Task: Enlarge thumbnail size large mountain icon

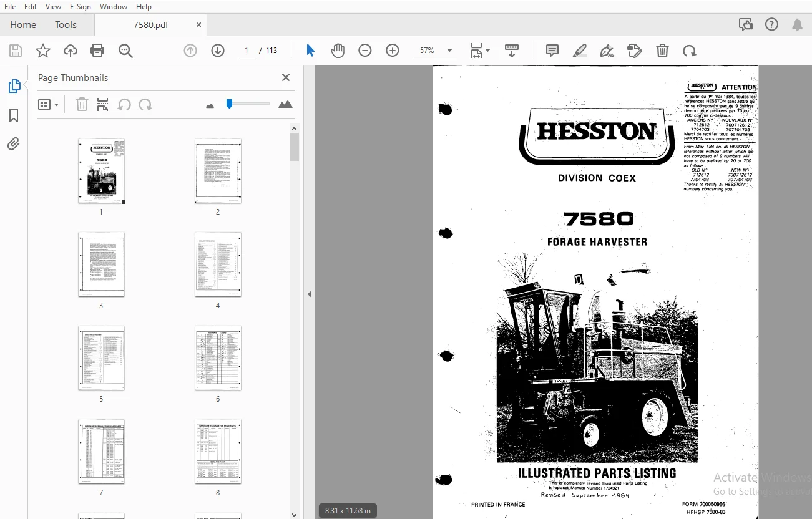Action: tap(285, 104)
